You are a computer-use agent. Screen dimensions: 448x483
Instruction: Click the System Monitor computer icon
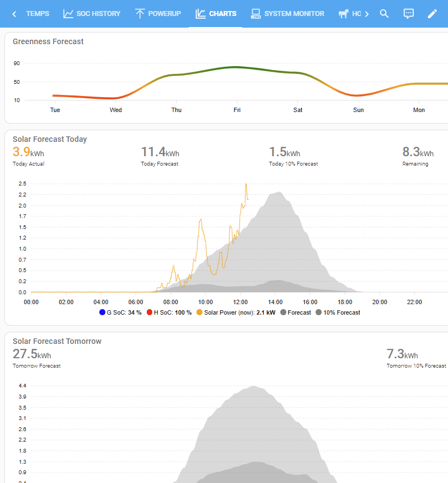[x=255, y=14]
